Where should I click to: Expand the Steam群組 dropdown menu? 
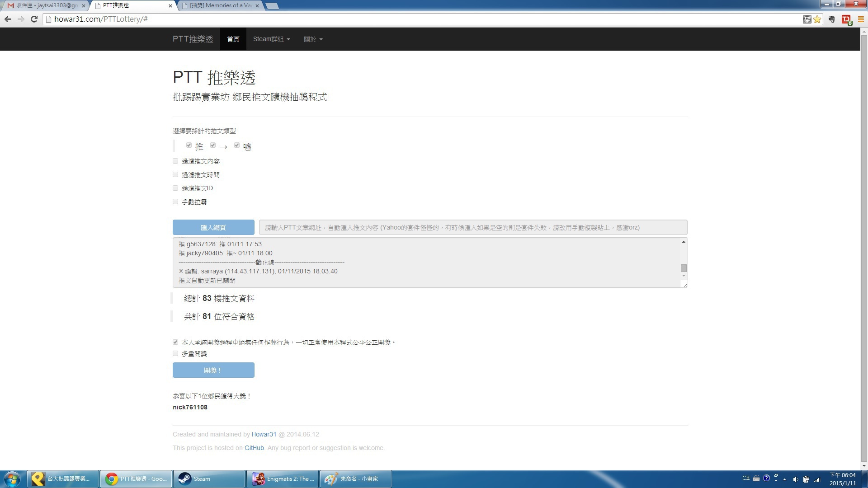click(271, 39)
